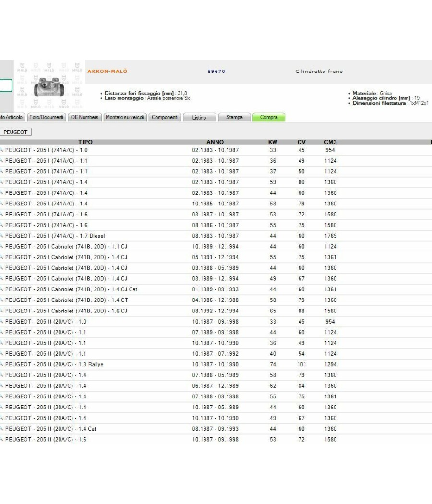This screenshot has width=432, height=504.
Task: Click 'Lato montaggio: Assale posteriore Sx' line
Action: pyautogui.click(x=145, y=98)
